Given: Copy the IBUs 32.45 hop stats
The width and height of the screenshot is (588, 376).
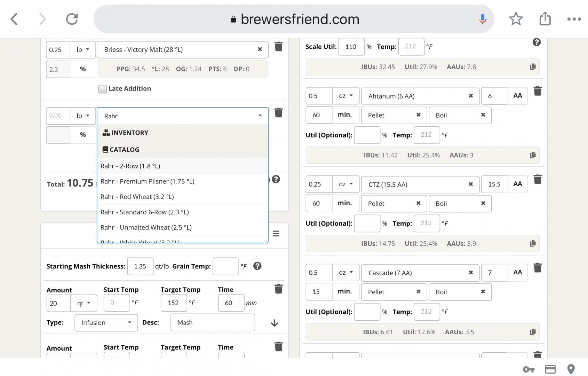Looking at the screenshot, I should pos(533,67).
